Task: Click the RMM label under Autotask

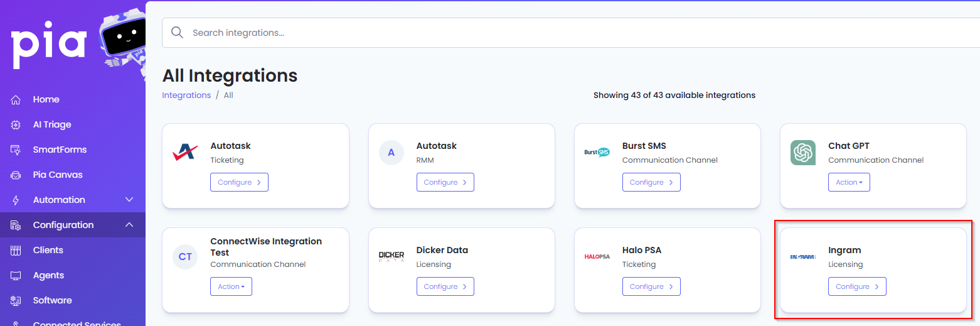Action: pyautogui.click(x=425, y=160)
